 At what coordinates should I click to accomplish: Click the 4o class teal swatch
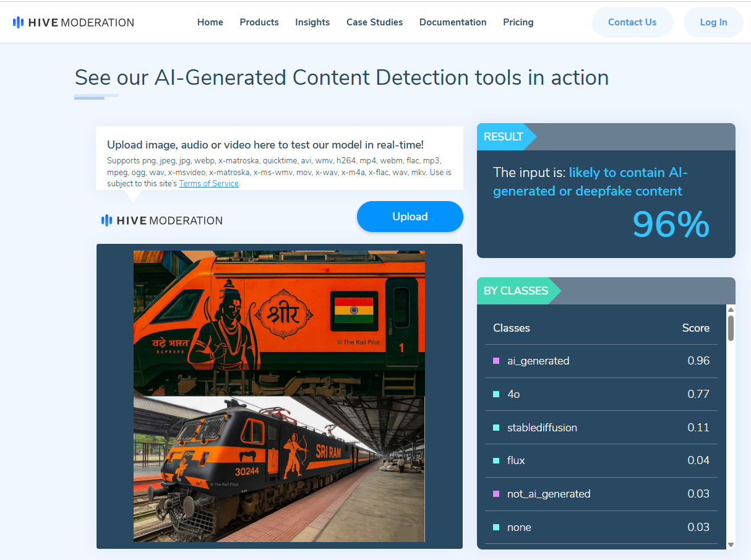coord(496,394)
